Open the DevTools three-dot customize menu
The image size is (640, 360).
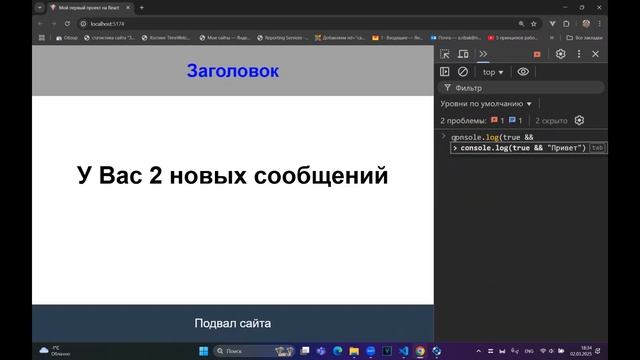click(x=579, y=54)
